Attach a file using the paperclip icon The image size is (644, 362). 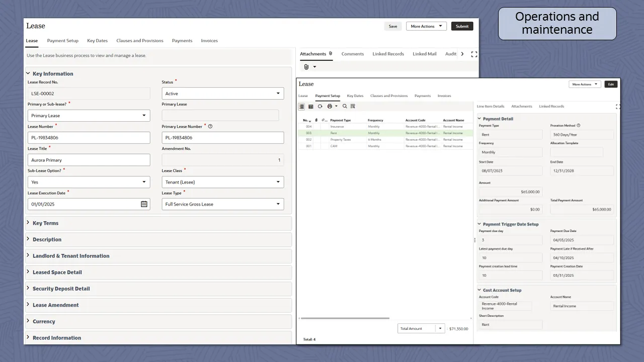click(x=307, y=66)
